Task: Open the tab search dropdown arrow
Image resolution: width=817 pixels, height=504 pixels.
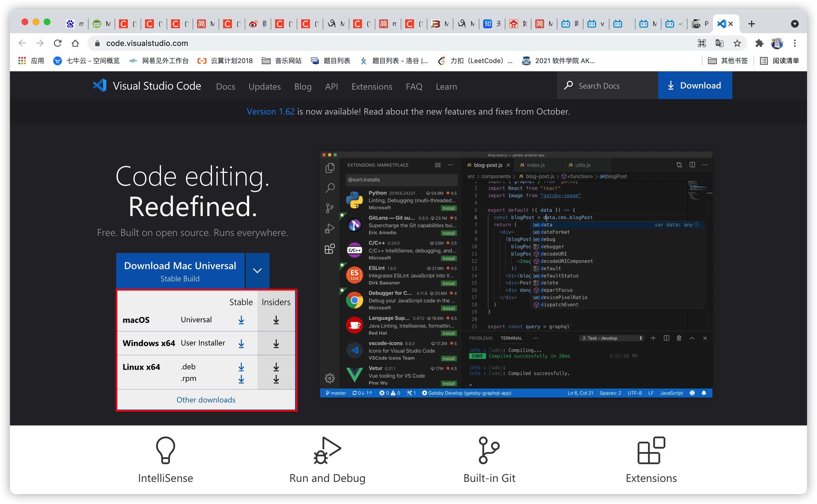Action: pos(795,24)
